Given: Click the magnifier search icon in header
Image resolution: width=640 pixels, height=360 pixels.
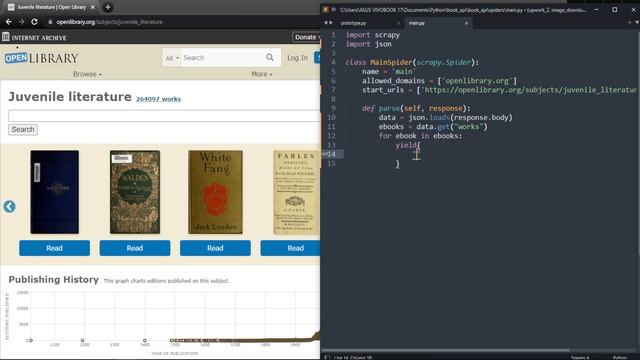Looking at the screenshot, I should click(270, 58).
